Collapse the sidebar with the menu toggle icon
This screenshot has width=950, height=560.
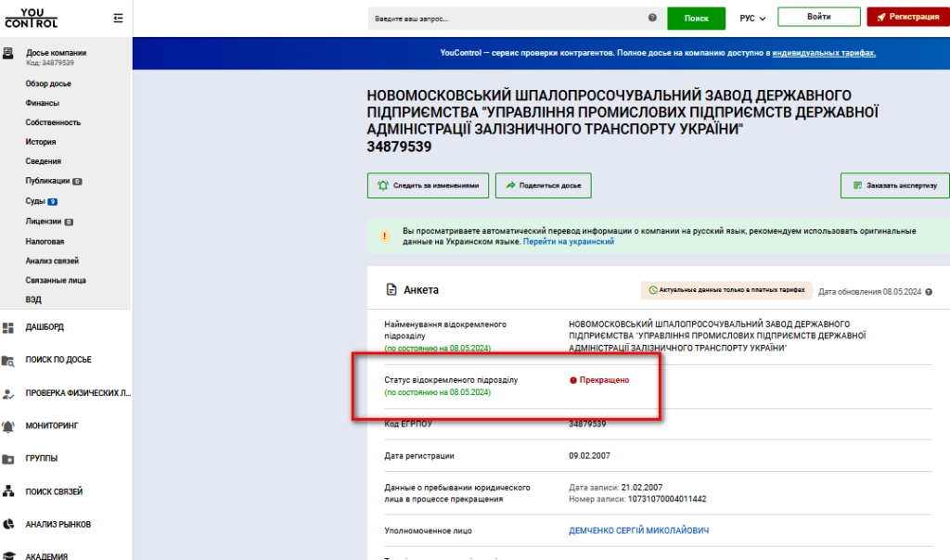coord(118,19)
